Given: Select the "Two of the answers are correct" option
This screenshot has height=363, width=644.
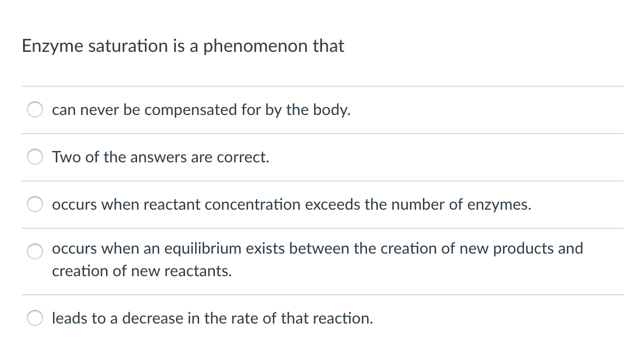Looking at the screenshot, I should tap(34, 157).
